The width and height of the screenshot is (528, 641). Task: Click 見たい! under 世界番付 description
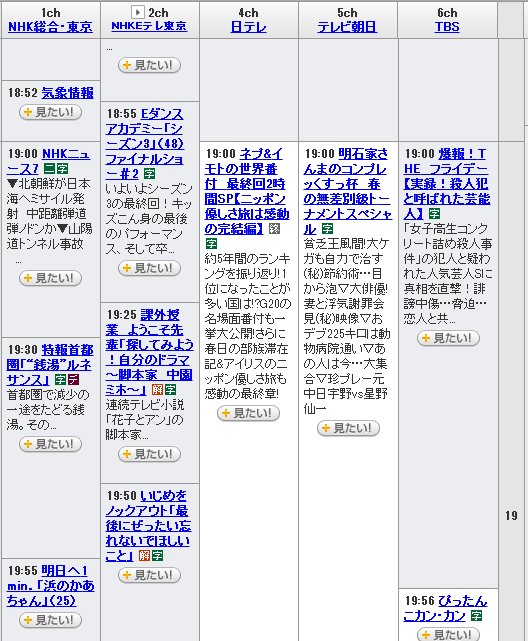coord(248,413)
